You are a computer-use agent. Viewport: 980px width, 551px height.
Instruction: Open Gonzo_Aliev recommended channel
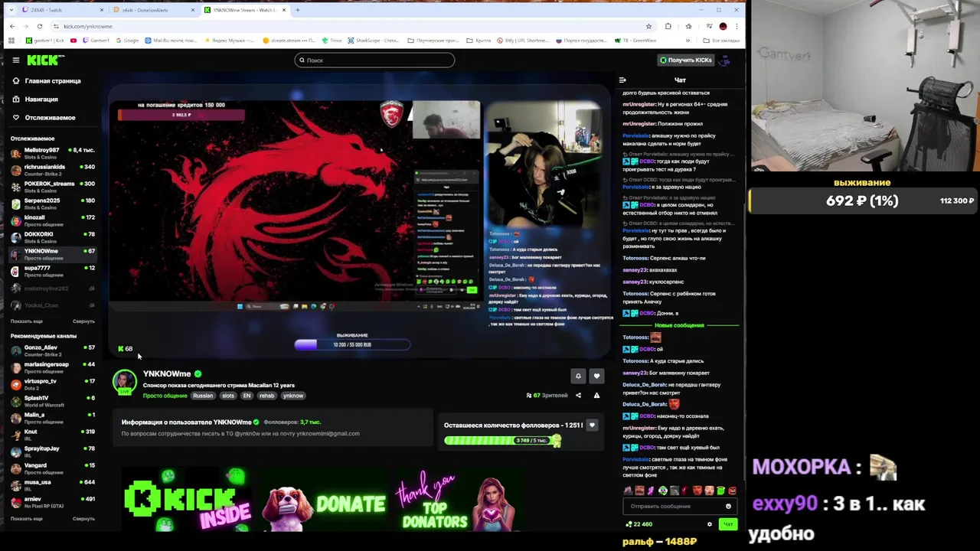[x=52, y=350]
